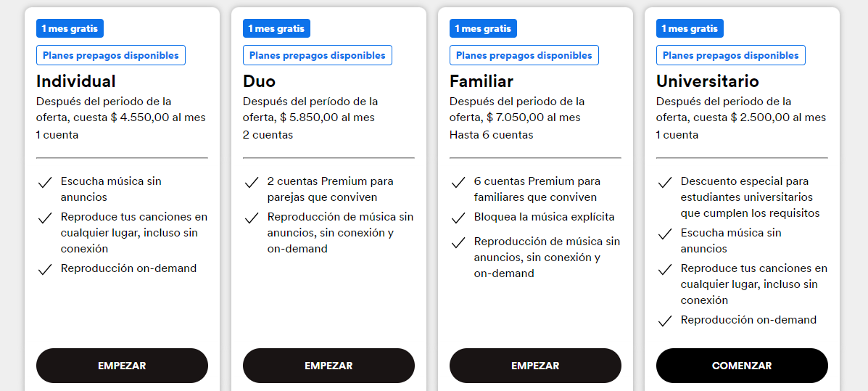Click the Individual plan's EMPEZAR button
Image resolution: width=868 pixels, height=391 pixels.
tap(122, 366)
